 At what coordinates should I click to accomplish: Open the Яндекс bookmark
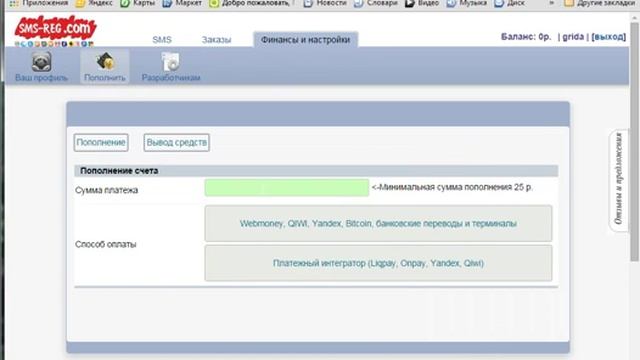point(94,3)
